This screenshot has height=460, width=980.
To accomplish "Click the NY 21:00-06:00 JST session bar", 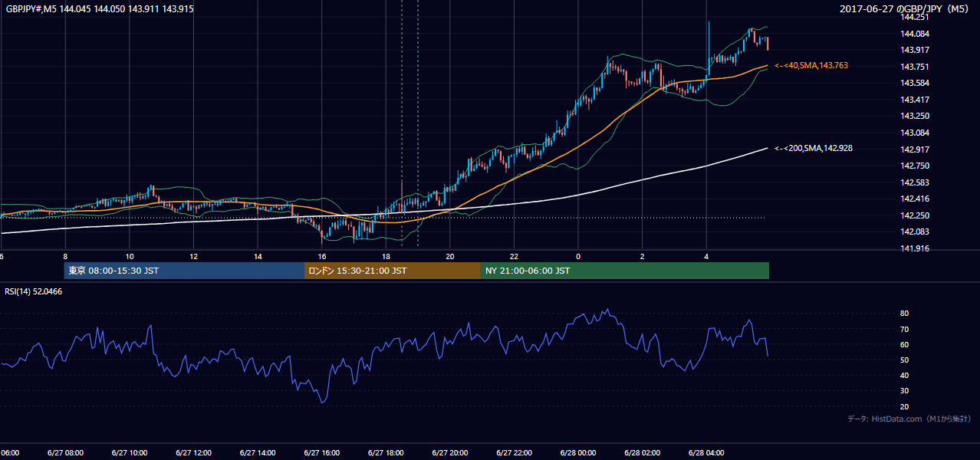I will [625, 271].
